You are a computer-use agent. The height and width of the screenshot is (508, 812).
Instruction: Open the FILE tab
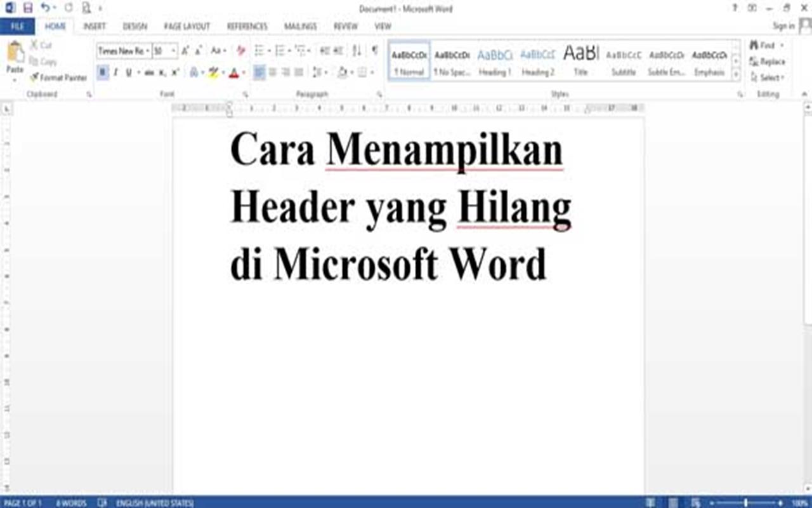click(17, 27)
